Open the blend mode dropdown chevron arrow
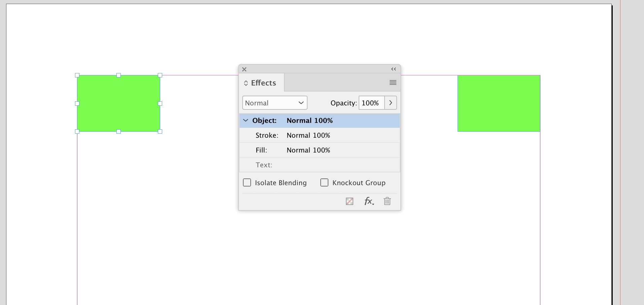 click(300, 103)
